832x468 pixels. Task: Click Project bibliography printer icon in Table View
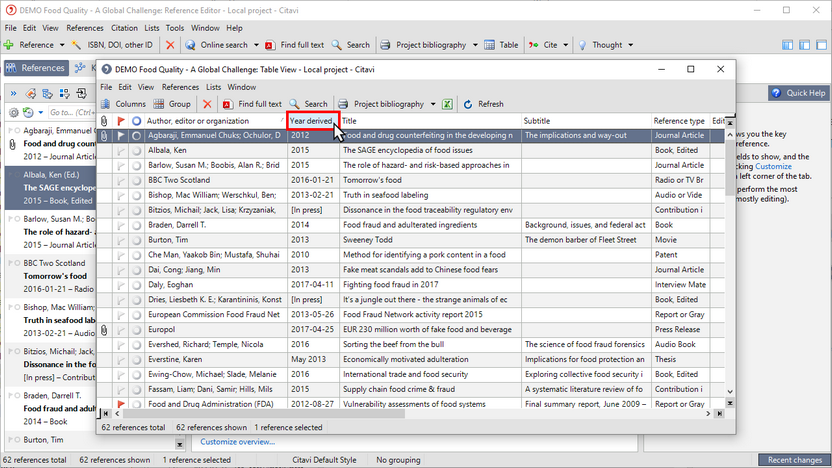pos(343,104)
